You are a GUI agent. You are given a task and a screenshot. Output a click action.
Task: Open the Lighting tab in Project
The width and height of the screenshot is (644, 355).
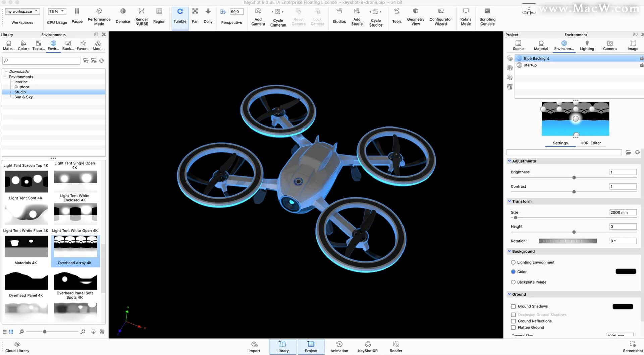click(x=587, y=45)
